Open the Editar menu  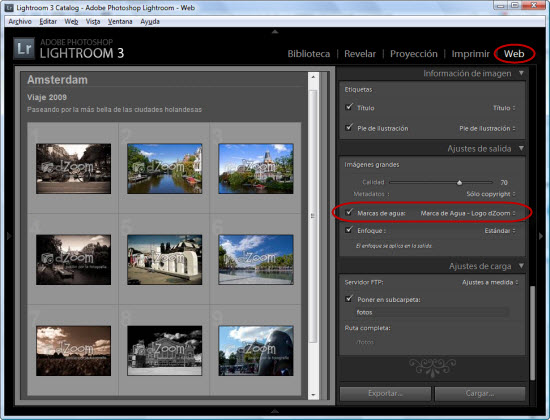point(48,21)
